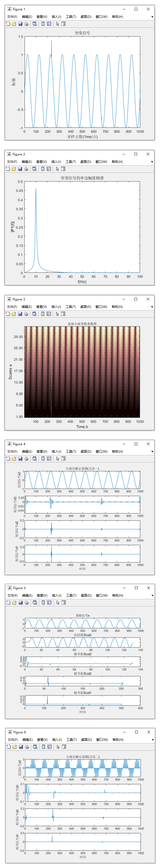Click New Figure icon in Figure 5 toolbar
Image resolution: width=160 pixels, height=868 pixels.
pos(9,602)
